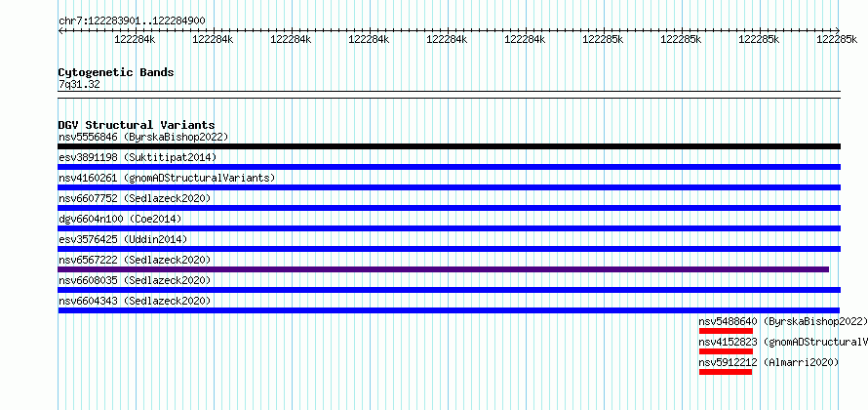
Task: Click the blue nsv6608035 feature bar
Action: [449, 290]
